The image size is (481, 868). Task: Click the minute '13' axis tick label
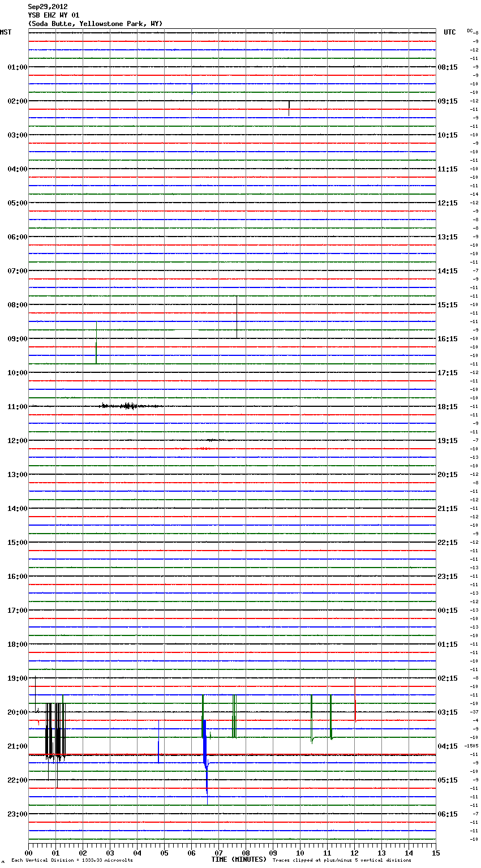tap(381, 853)
